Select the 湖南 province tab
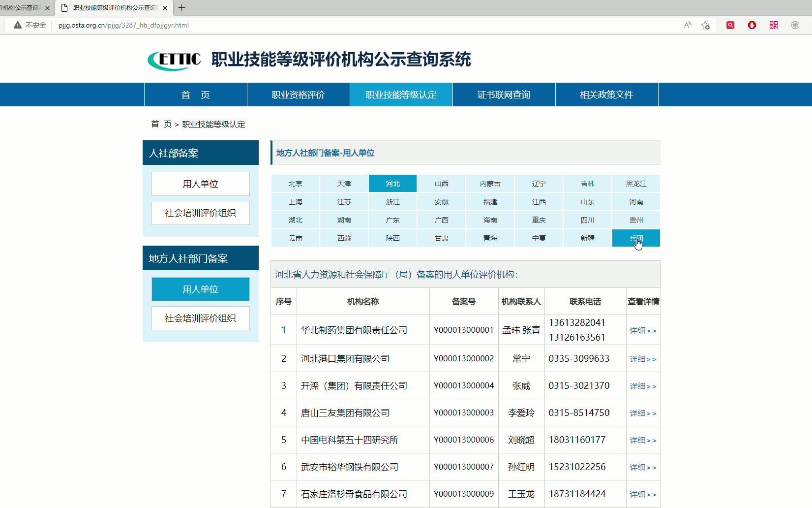The width and height of the screenshot is (812, 508). pos(344,220)
